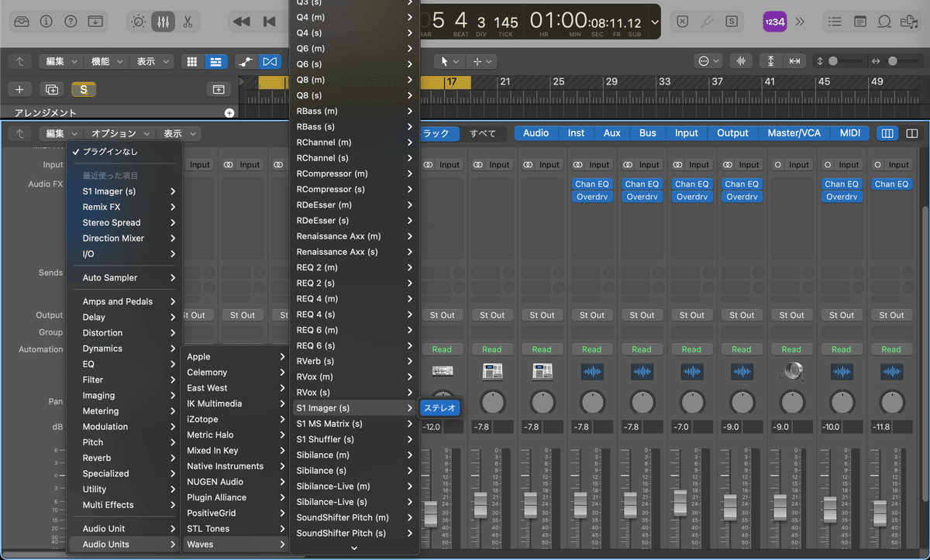Click the tuning fork tuner icon
The height and width of the screenshot is (560, 930).
pos(707,22)
